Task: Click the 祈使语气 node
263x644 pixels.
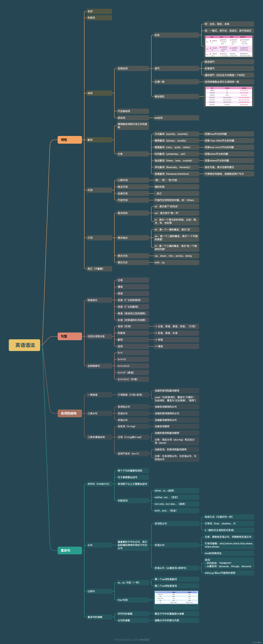Action: click(x=229, y=68)
